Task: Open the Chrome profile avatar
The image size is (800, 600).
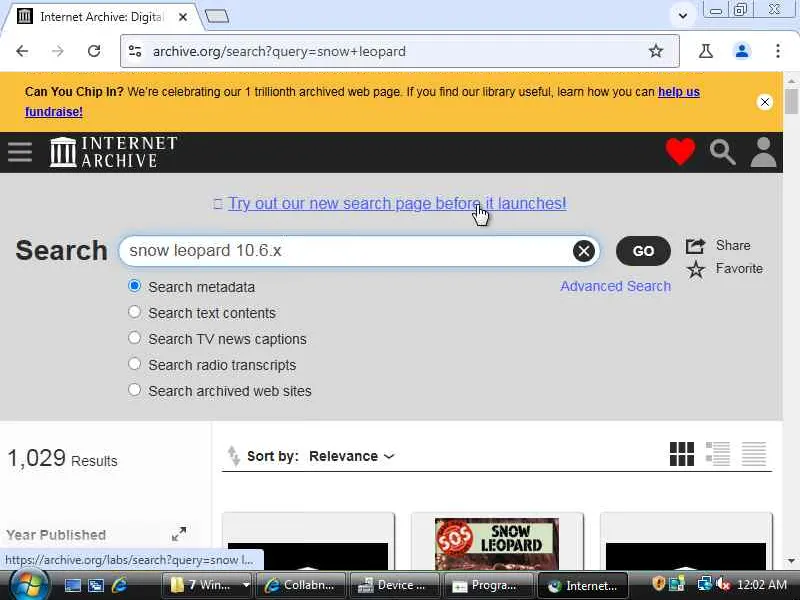Action: [x=742, y=51]
